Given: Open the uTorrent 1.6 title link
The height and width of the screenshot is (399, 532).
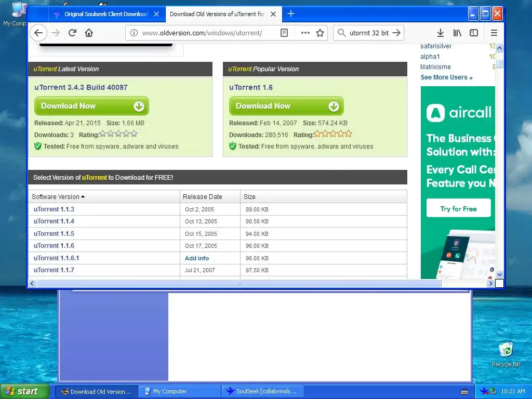Looking at the screenshot, I should click(251, 87).
